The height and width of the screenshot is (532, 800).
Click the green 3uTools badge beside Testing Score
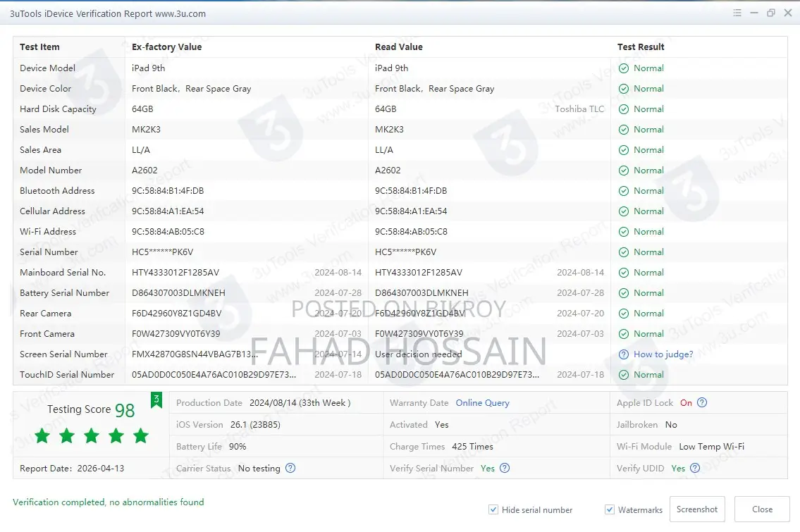tap(156, 400)
